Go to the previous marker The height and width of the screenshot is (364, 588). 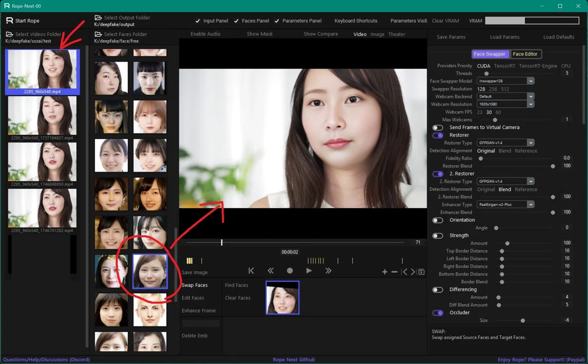tap(404, 272)
